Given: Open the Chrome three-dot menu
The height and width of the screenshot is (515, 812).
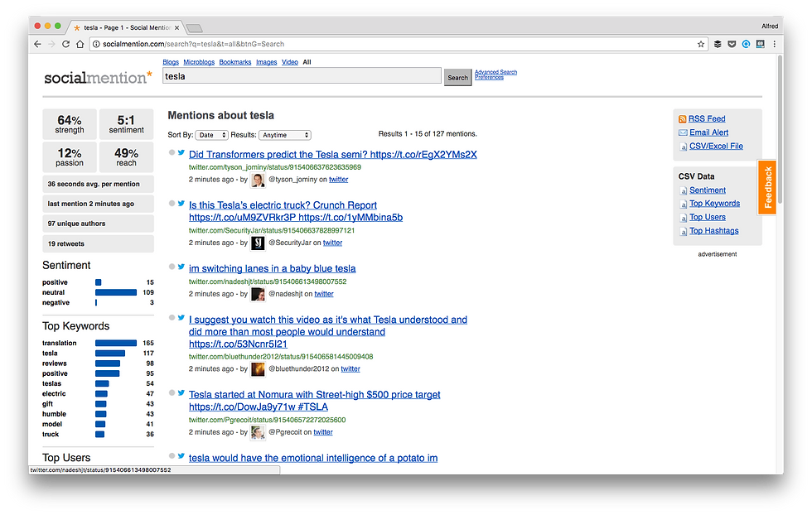Looking at the screenshot, I should coord(774,44).
